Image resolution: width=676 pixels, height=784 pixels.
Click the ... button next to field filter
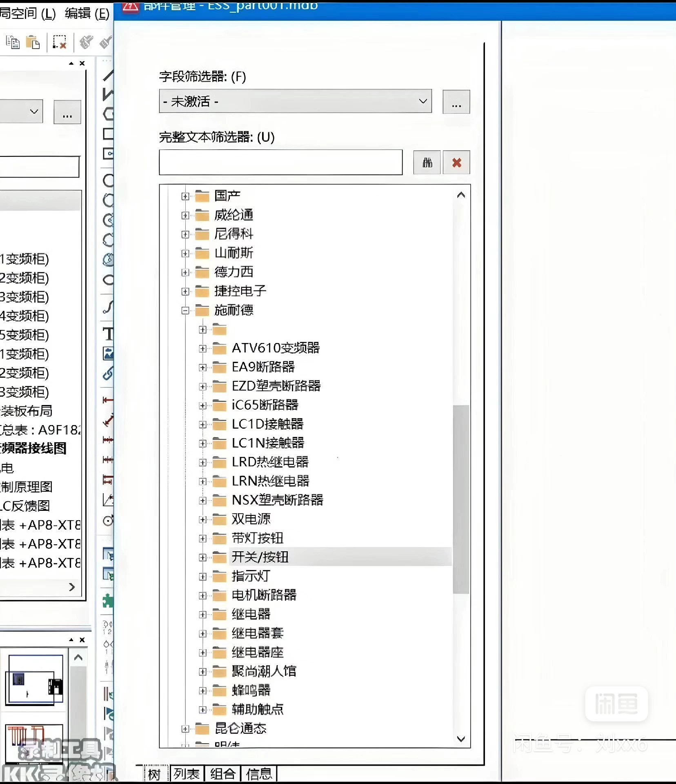(x=456, y=102)
